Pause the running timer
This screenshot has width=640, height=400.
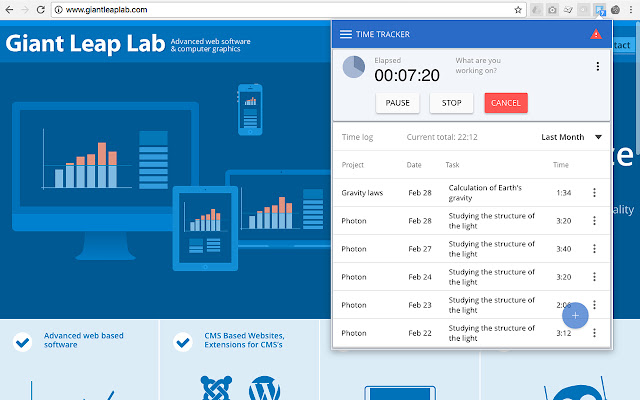[397, 103]
